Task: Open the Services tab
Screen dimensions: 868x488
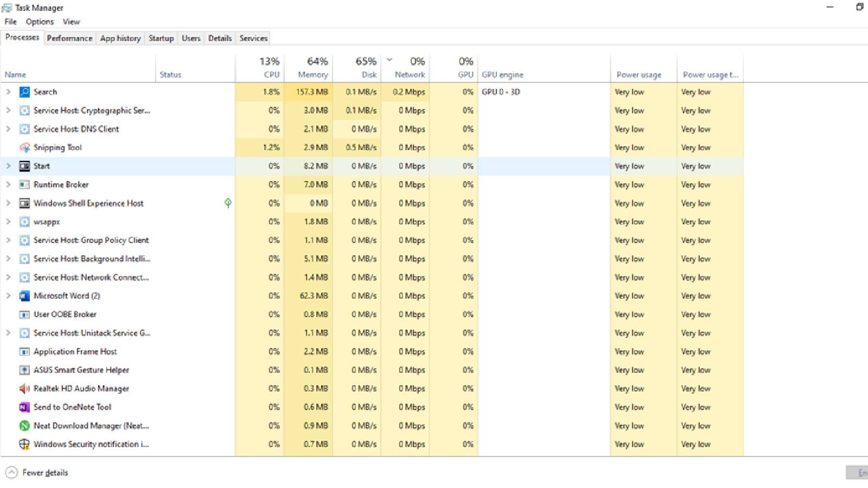Action: click(253, 38)
